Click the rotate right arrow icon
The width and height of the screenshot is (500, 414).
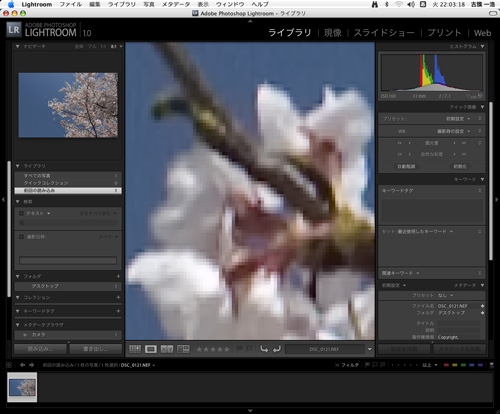click(277, 349)
